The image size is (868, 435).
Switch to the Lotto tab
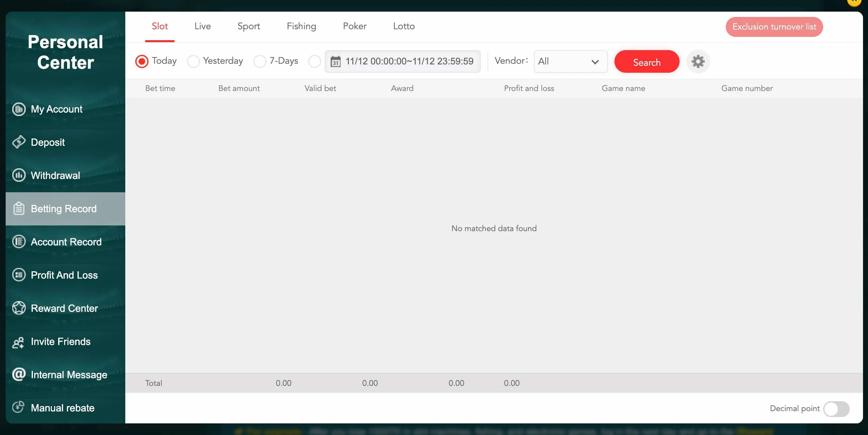click(404, 26)
